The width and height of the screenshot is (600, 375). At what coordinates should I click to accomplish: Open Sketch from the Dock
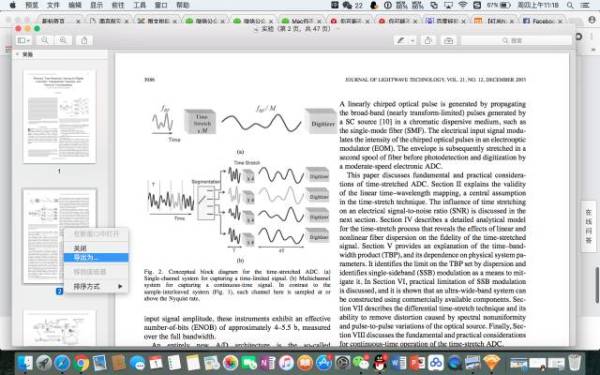[x=492, y=362]
